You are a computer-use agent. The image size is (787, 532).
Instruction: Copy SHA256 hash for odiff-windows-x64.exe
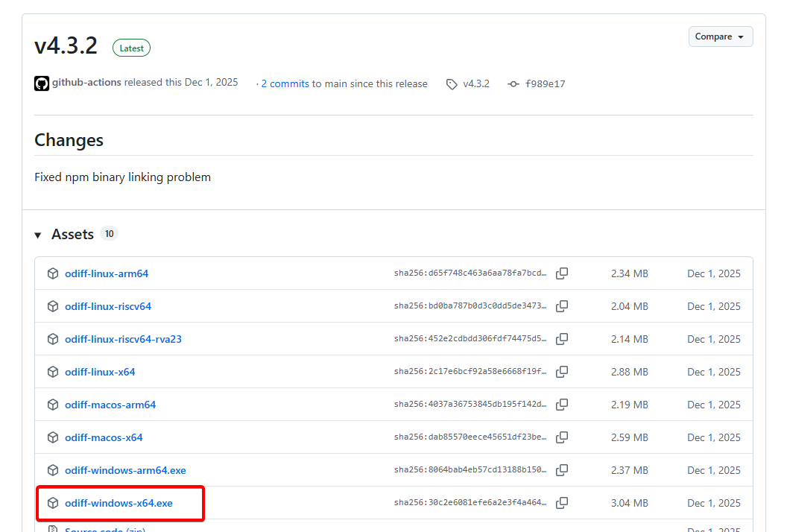click(x=562, y=503)
